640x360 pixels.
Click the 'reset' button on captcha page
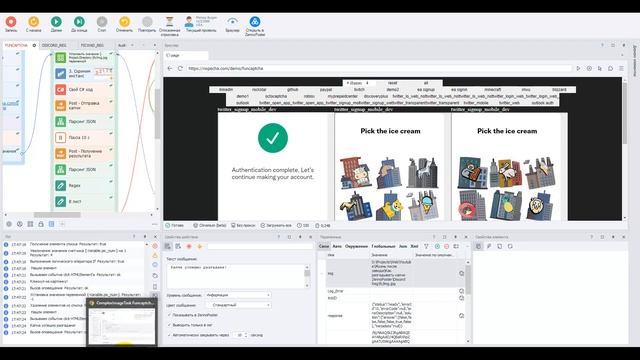pos(392,83)
